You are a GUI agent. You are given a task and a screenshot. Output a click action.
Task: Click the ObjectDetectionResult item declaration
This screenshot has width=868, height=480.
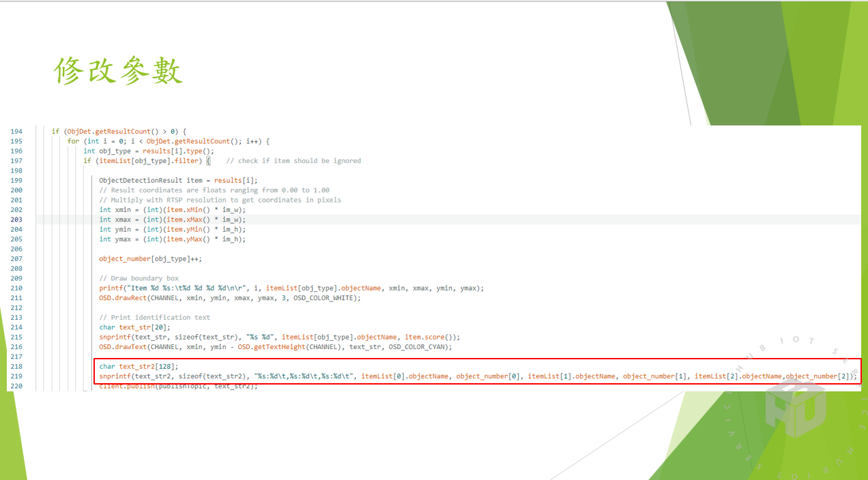click(179, 180)
